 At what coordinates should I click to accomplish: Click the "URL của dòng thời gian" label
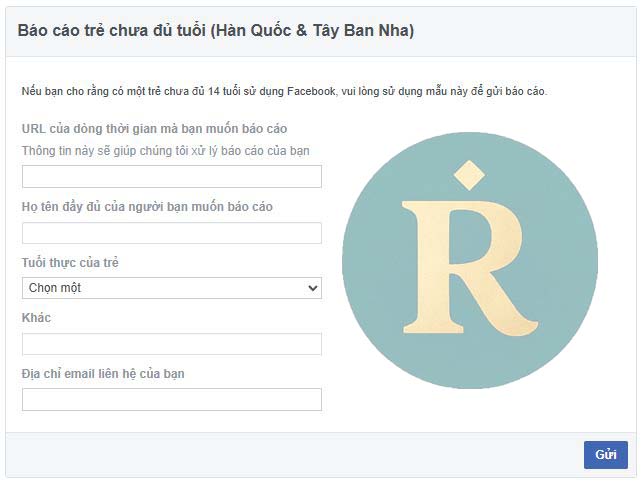155,129
